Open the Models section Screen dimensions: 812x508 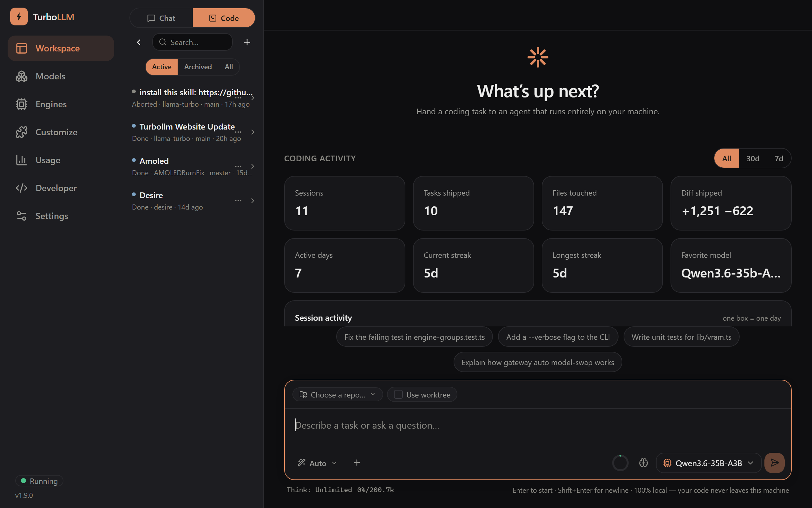click(x=61, y=76)
